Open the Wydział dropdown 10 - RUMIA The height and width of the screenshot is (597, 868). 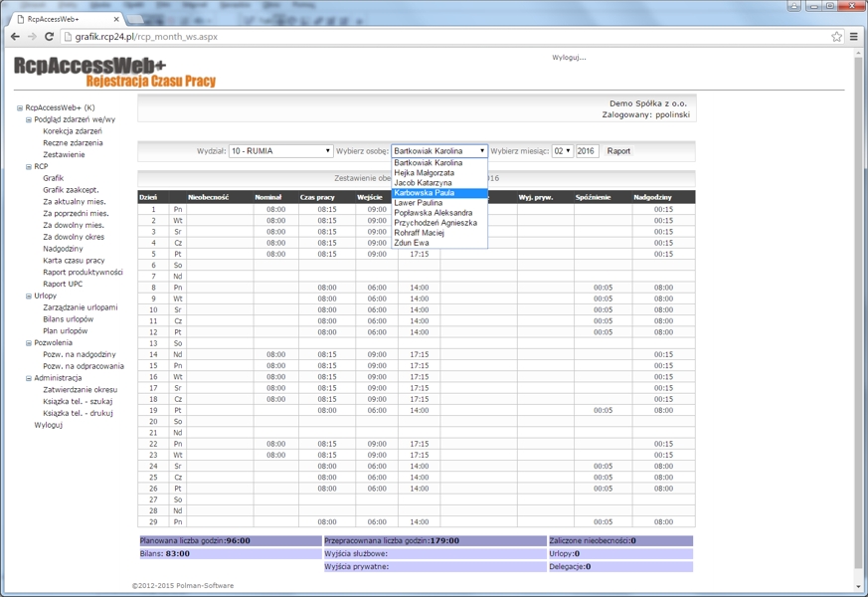point(280,151)
